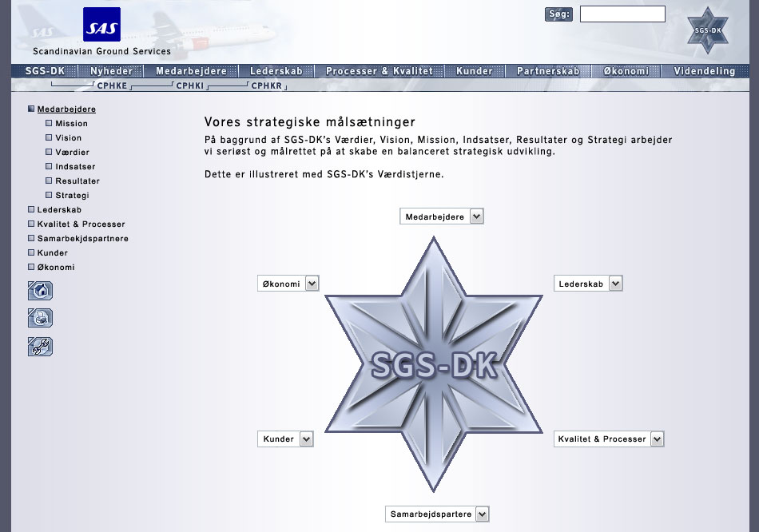Select the Indsatser sidebar link

[x=75, y=166]
